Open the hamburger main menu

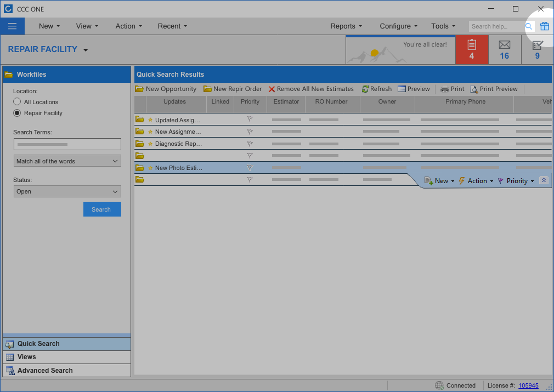pos(13,26)
